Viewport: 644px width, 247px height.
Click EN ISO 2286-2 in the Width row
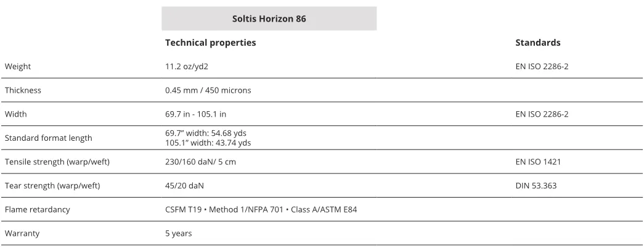click(x=542, y=114)
